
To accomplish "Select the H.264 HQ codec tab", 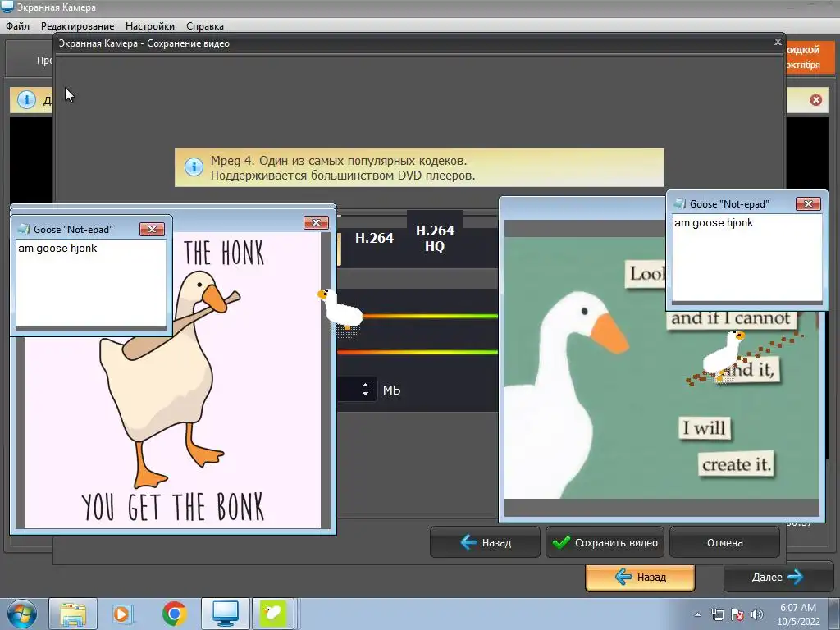I will tap(435, 239).
